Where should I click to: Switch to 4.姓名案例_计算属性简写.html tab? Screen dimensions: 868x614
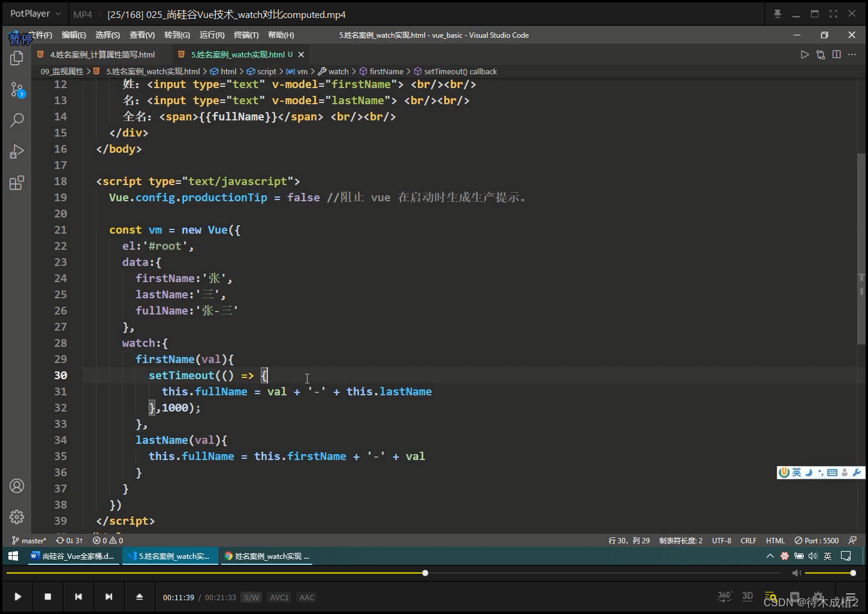[102, 55]
